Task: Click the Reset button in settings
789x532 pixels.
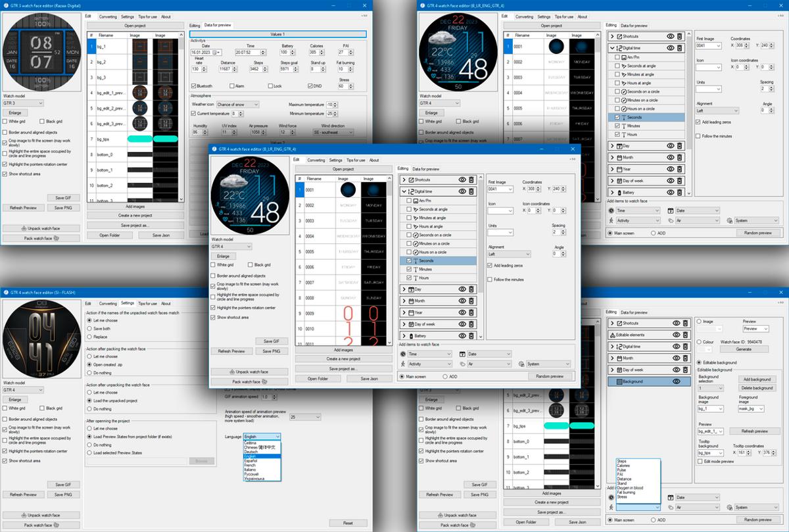Action: [348, 523]
